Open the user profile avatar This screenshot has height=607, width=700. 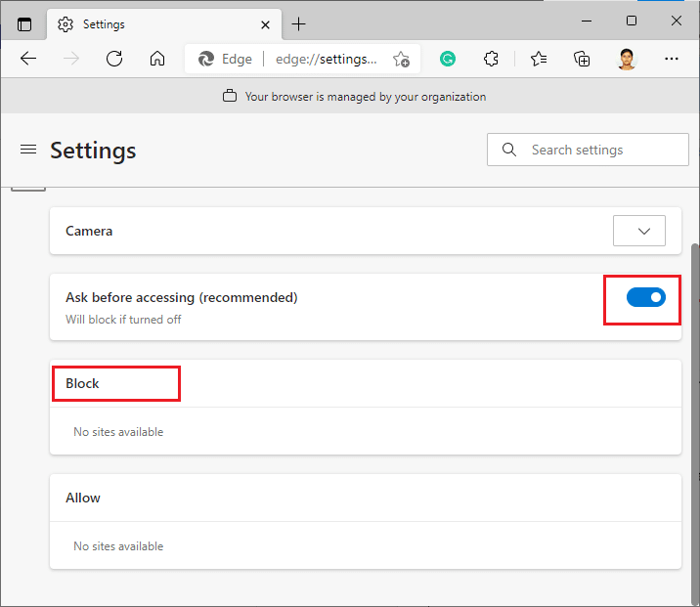click(x=627, y=59)
